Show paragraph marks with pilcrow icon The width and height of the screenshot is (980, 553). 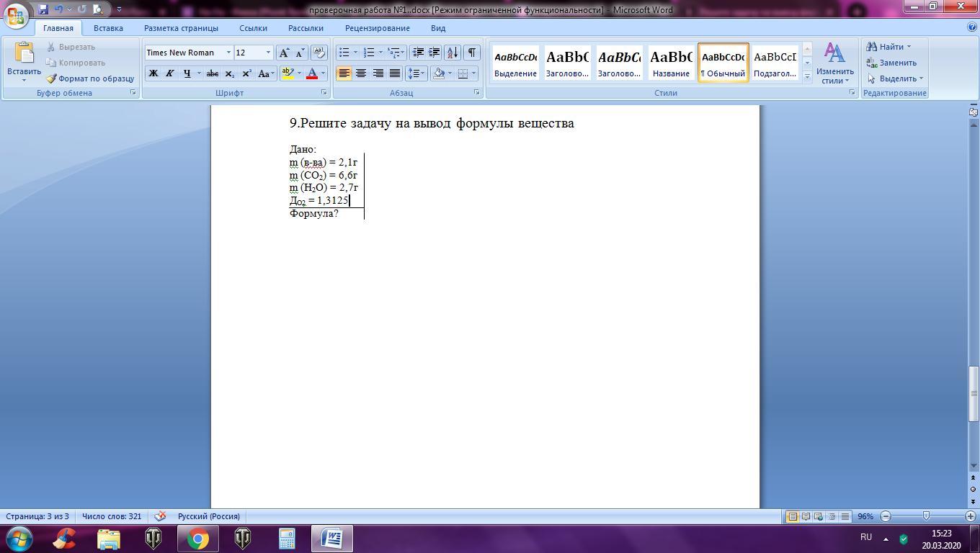point(471,53)
